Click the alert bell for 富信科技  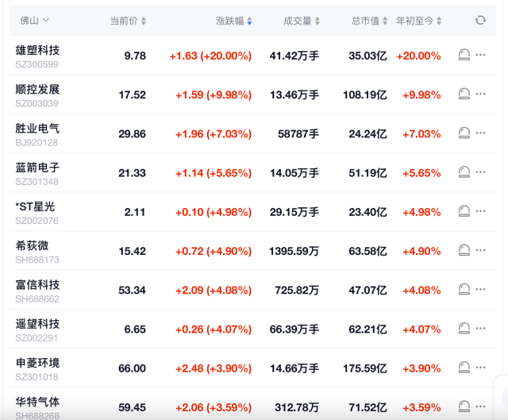[x=464, y=290]
